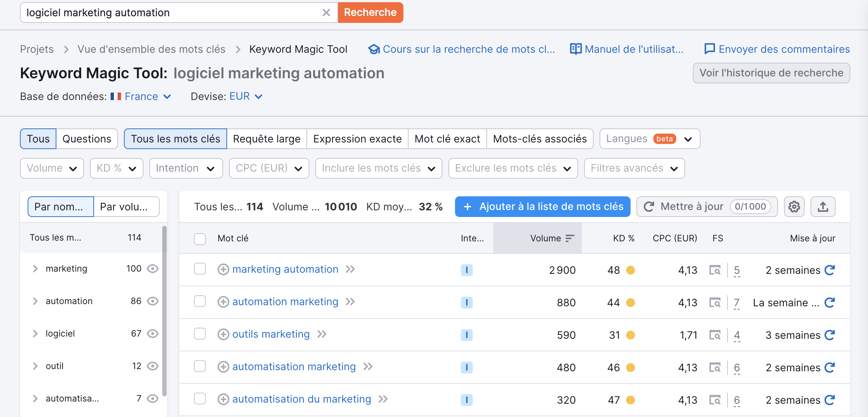
Task: Open the Intention filter dropdown
Action: coord(186,168)
